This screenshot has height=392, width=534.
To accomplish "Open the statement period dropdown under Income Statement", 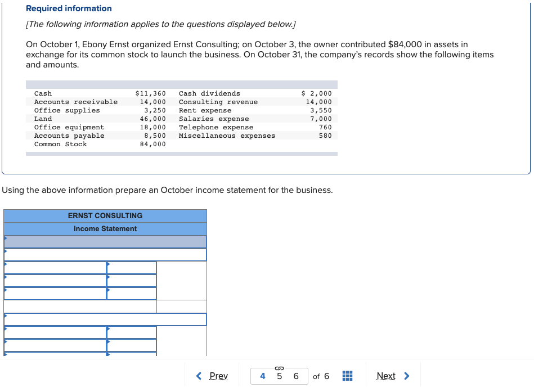I will point(105,242).
